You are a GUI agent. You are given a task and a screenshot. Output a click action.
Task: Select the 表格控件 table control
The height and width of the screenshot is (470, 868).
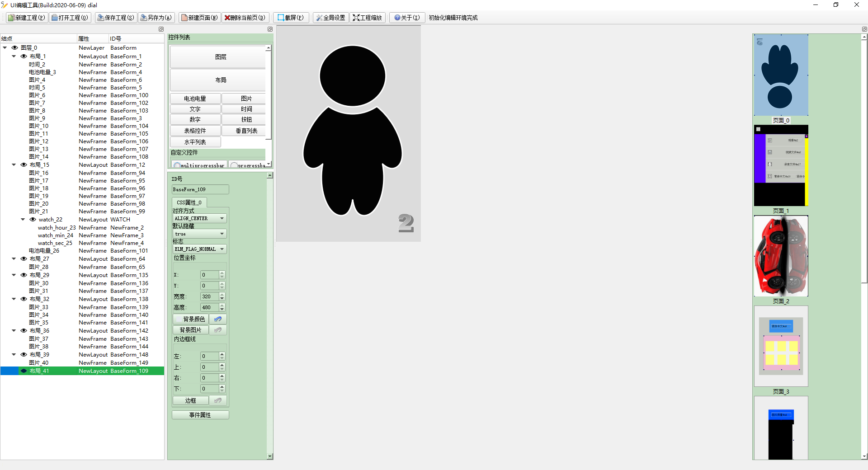tap(195, 131)
